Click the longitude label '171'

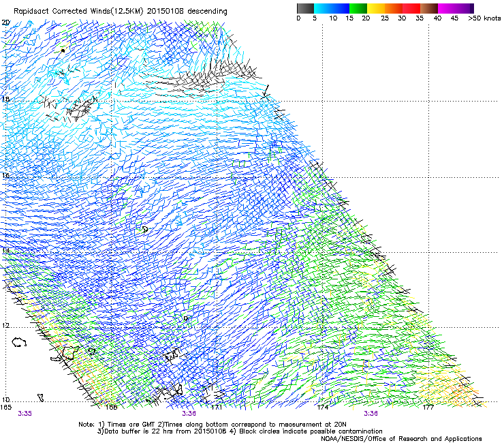[x=217, y=408]
